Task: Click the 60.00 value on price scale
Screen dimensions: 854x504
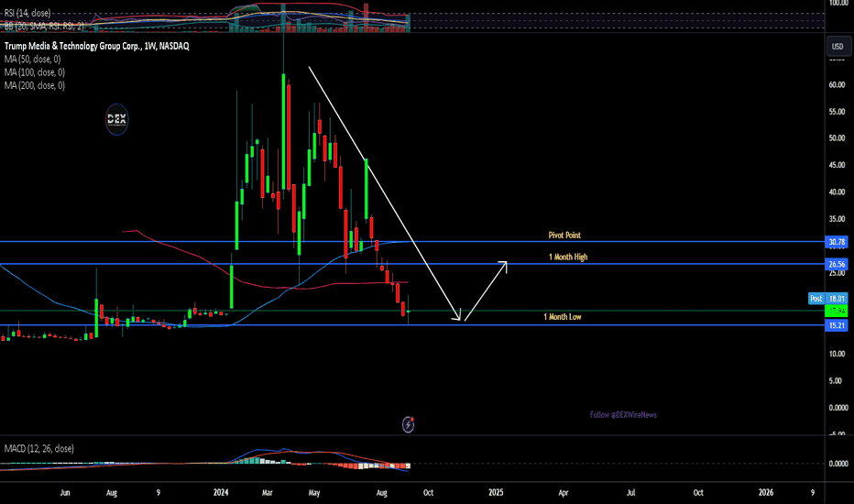Action: pyautogui.click(x=837, y=84)
